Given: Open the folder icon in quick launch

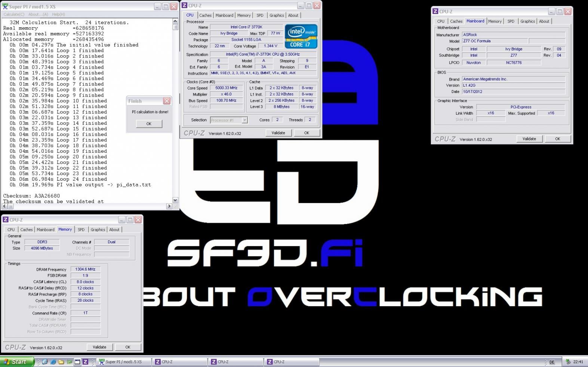Looking at the screenshot, I should pyautogui.click(x=61, y=362).
